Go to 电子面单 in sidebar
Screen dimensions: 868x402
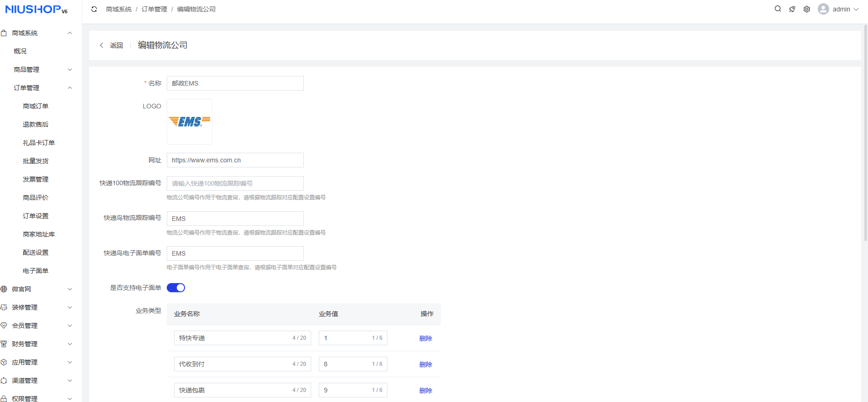click(x=36, y=271)
